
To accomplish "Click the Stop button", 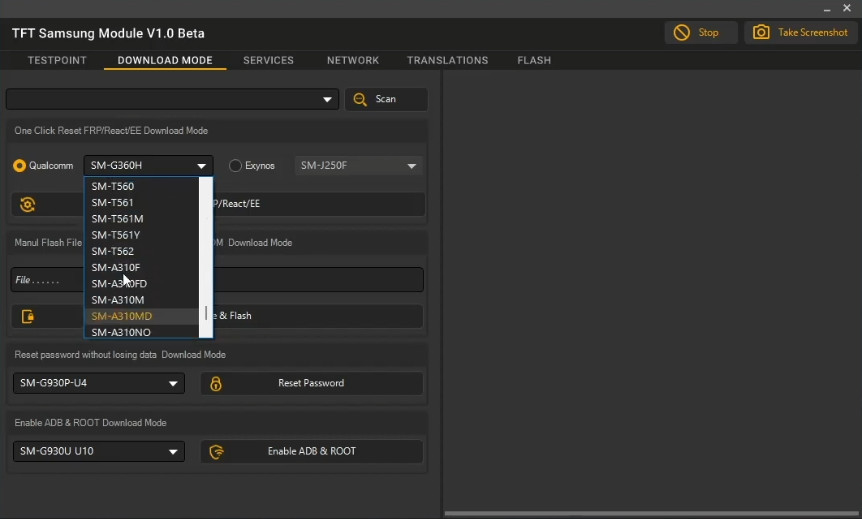I will [x=701, y=32].
